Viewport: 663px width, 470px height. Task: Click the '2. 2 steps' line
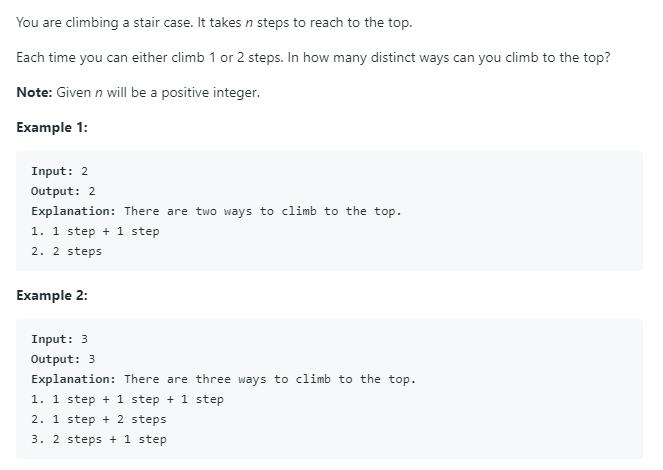tap(67, 251)
